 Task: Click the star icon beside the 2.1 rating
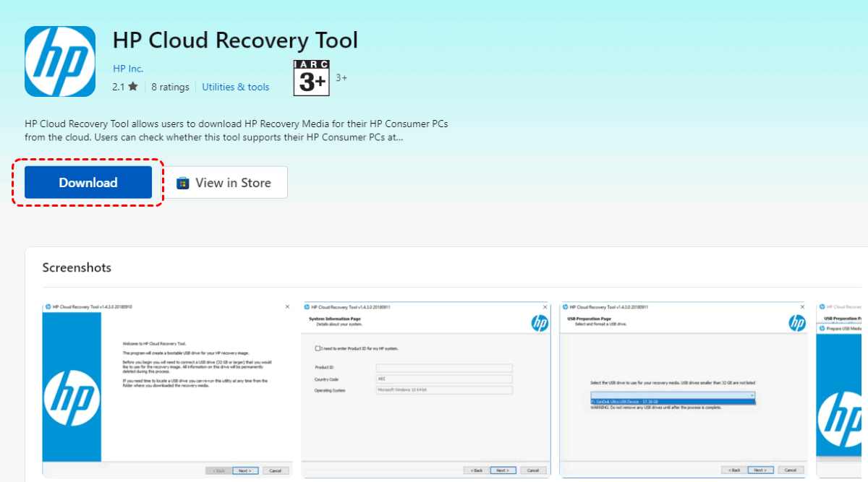[132, 87]
